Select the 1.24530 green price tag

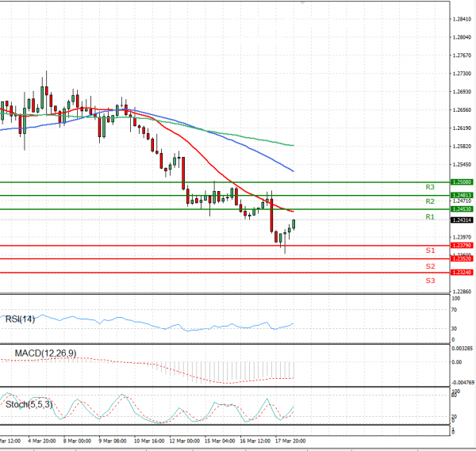[x=462, y=209]
